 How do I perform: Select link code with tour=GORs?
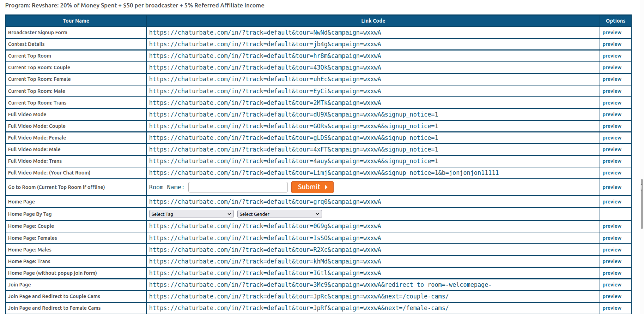pos(293,126)
